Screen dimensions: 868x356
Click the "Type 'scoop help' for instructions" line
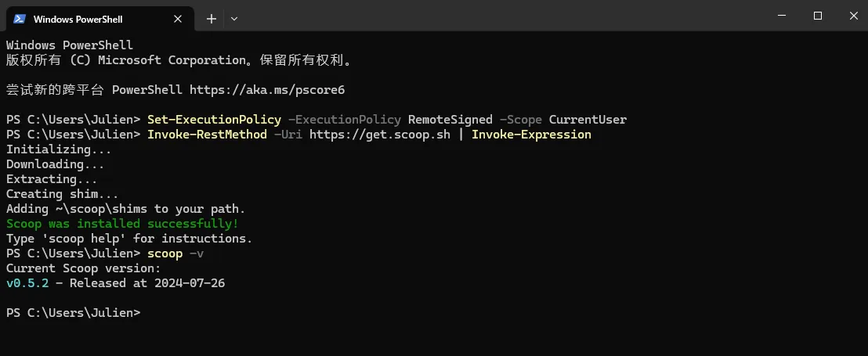(129, 239)
